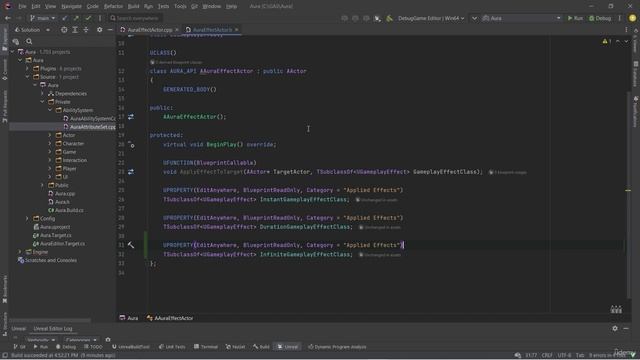Switch to the Unreal log tab
Image resolution: width=640 pixels, height=360 pixels.
click(18, 329)
